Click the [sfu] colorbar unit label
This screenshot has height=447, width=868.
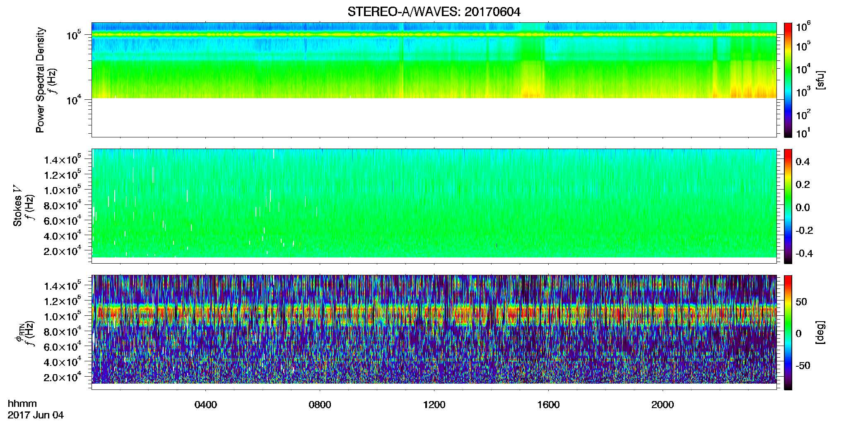820,80
